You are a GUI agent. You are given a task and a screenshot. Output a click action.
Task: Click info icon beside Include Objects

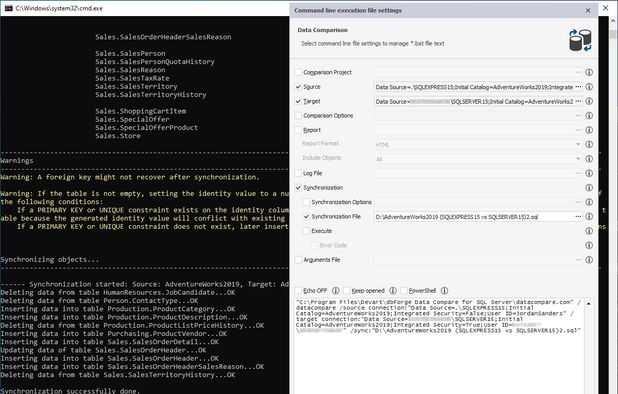589,159
